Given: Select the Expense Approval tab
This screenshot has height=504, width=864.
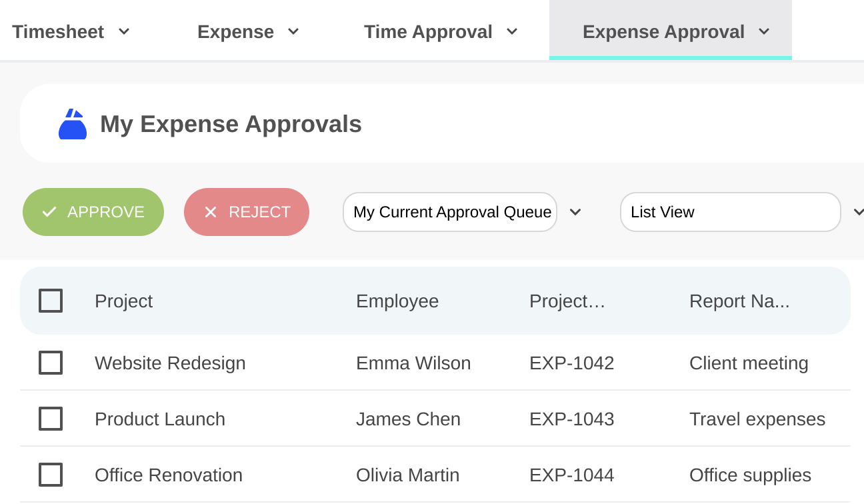Looking at the screenshot, I should point(671,31).
